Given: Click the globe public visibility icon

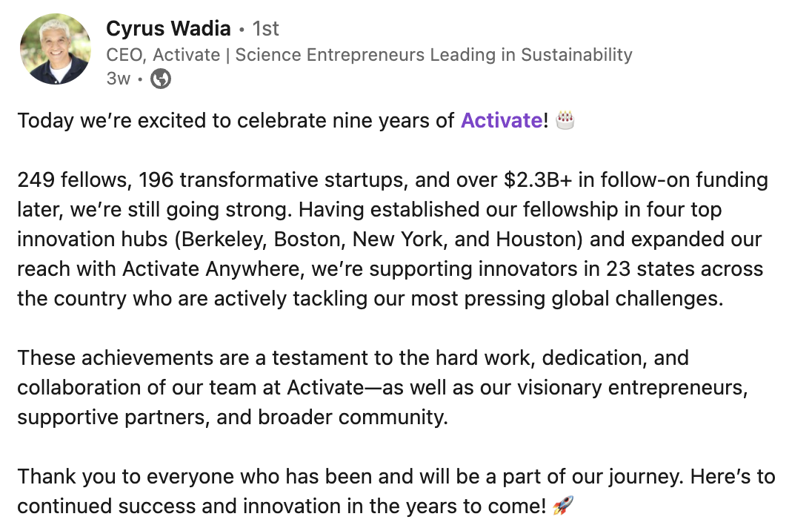Looking at the screenshot, I should point(161,79).
